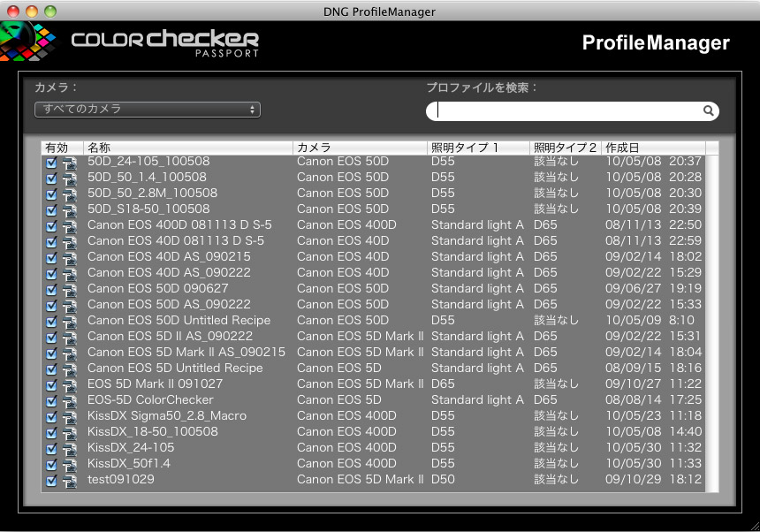Click D50 lighting type of test091029
The image size is (760, 532).
pos(443,479)
